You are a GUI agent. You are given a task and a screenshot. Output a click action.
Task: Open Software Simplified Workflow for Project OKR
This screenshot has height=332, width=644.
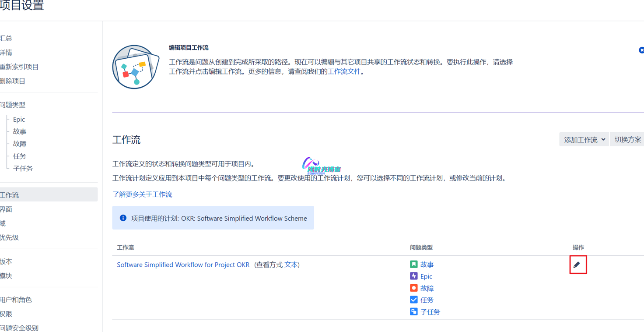coord(183,265)
